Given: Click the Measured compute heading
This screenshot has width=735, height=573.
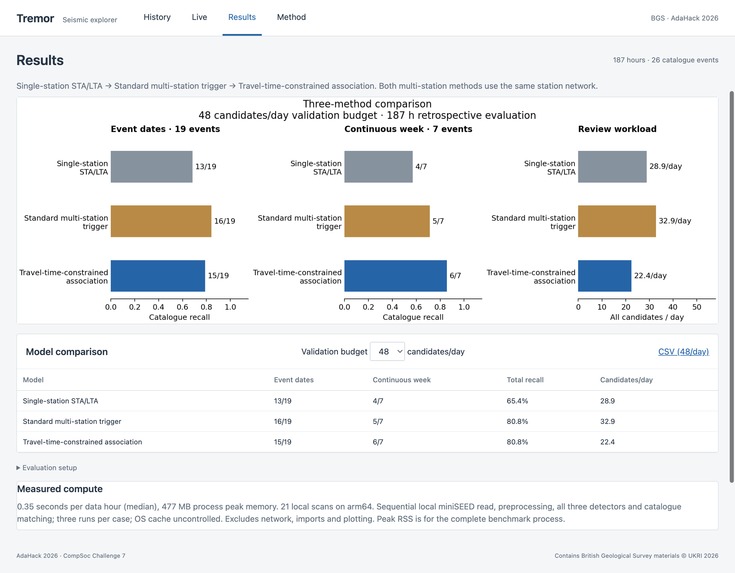Looking at the screenshot, I should point(60,489).
